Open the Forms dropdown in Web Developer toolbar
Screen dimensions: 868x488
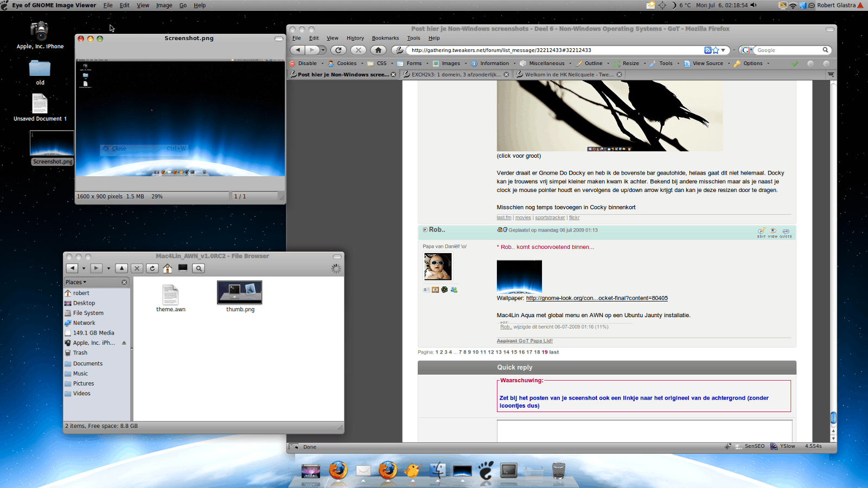pos(413,63)
